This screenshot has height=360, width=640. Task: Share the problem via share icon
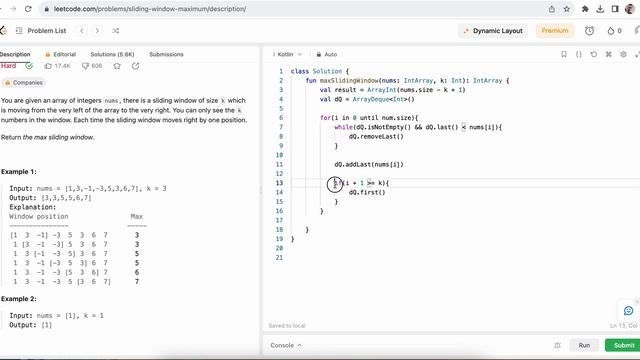coord(136,66)
